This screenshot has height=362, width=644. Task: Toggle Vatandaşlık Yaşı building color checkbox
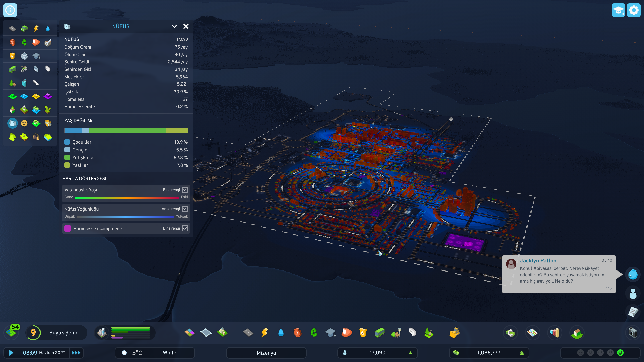tap(185, 190)
